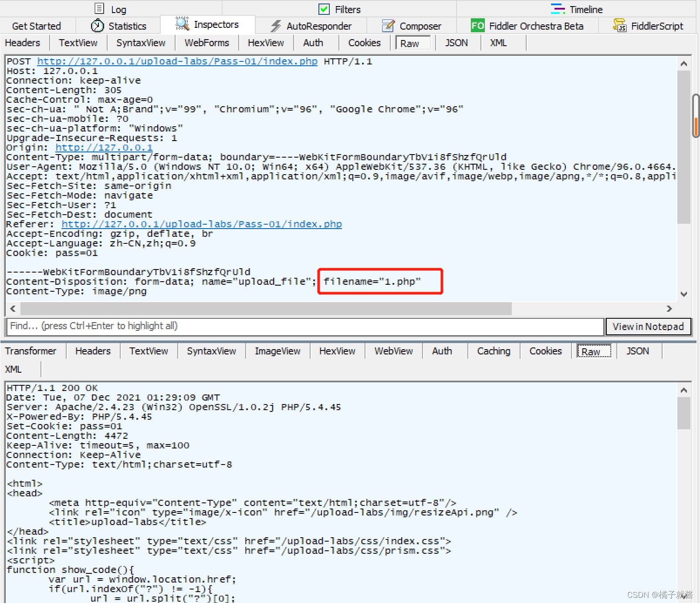700x603 pixels.
Task: Select the response Transformer tab
Action: (x=31, y=351)
